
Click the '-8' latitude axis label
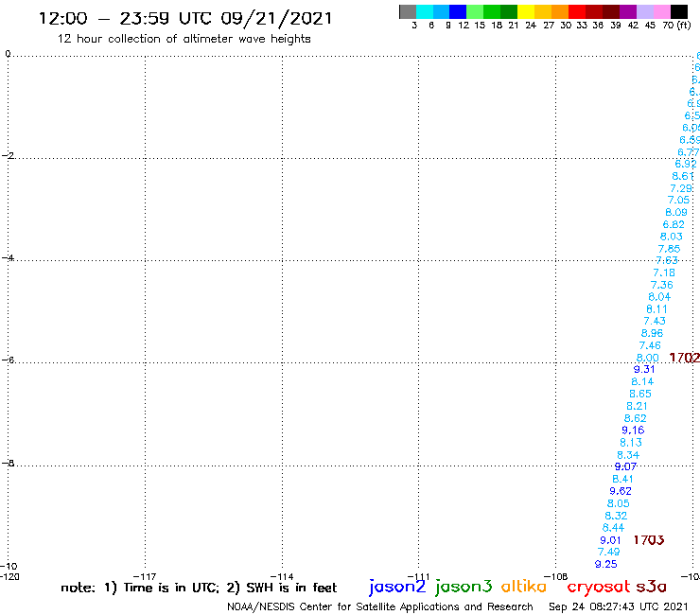[x=9, y=464]
